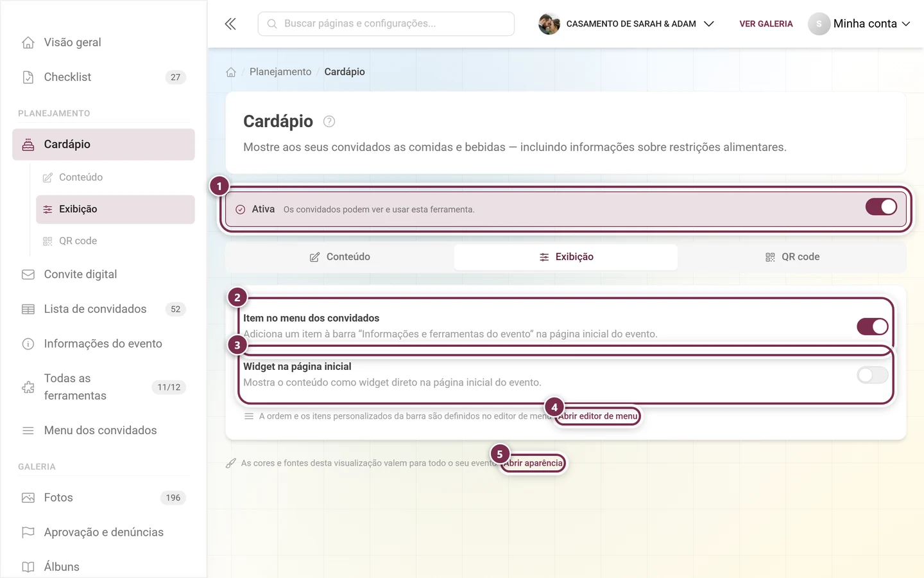This screenshot has height=578, width=924.
Task: Click the Álbuns book icon in sidebar
Action: pos(28,567)
